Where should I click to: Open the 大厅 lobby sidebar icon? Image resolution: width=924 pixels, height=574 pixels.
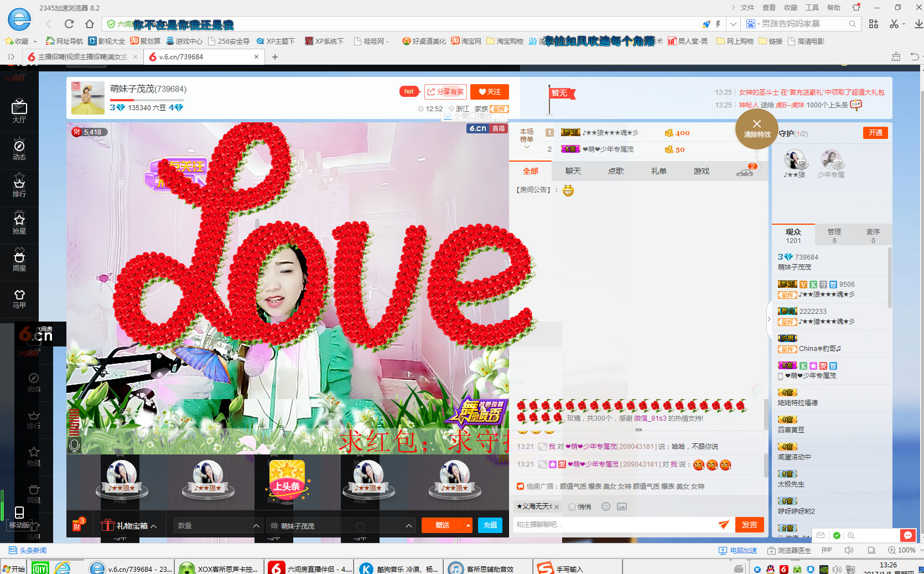(x=19, y=111)
